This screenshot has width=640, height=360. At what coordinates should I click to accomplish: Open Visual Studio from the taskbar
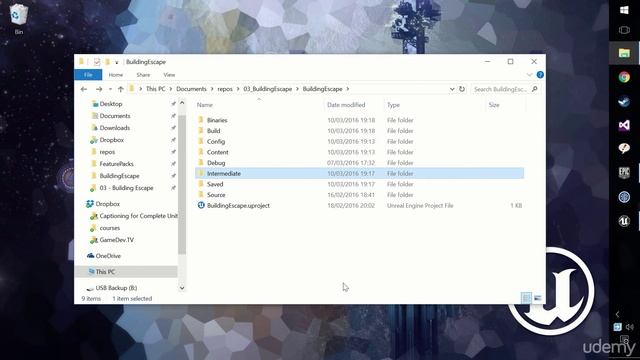624,125
